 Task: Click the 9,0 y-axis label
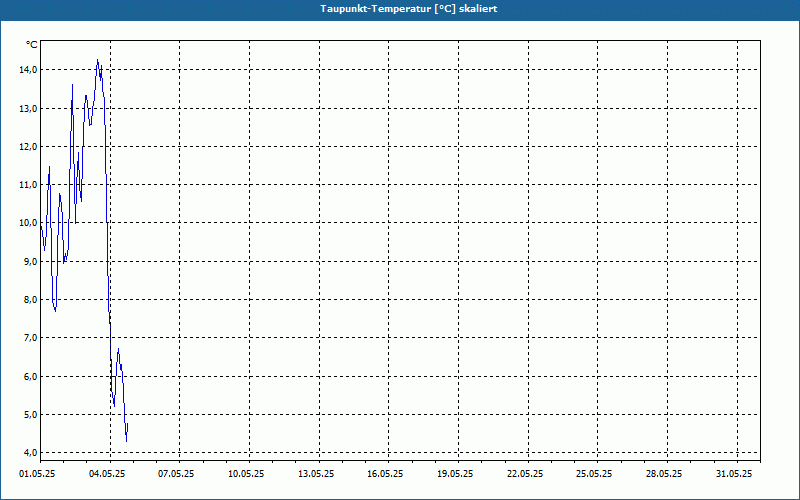tap(31, 261)
